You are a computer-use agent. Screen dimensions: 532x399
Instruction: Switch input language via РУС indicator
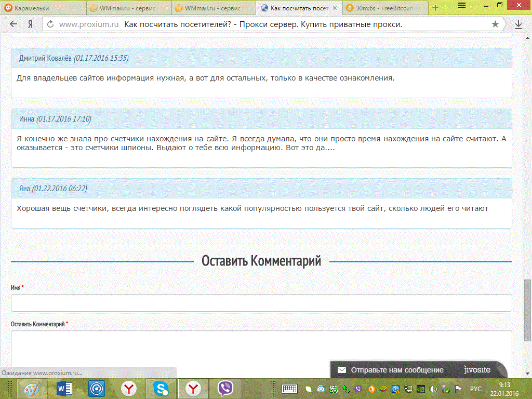[x=476, y=389]
